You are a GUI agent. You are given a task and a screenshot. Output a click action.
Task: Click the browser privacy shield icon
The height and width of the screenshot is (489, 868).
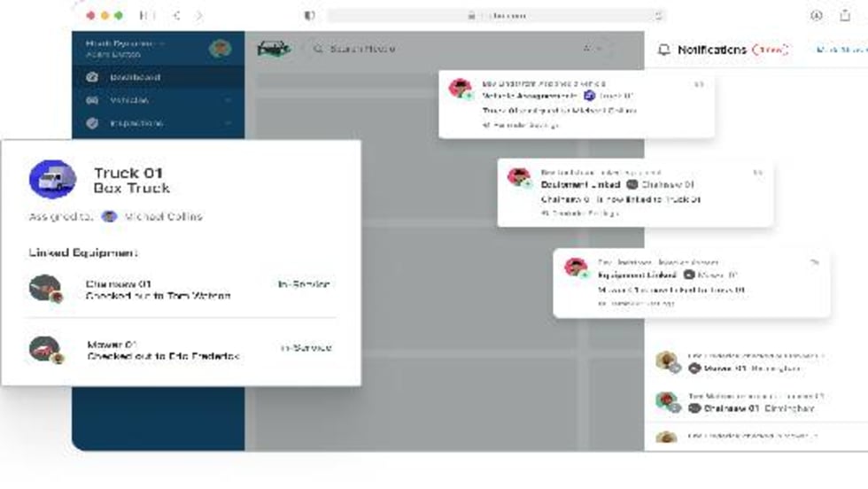coord(309,16)
